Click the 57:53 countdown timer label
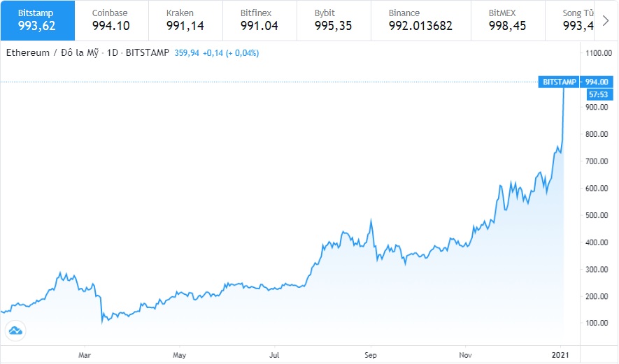619x364 pixels. pyautogui.click(x=598, y=94)
